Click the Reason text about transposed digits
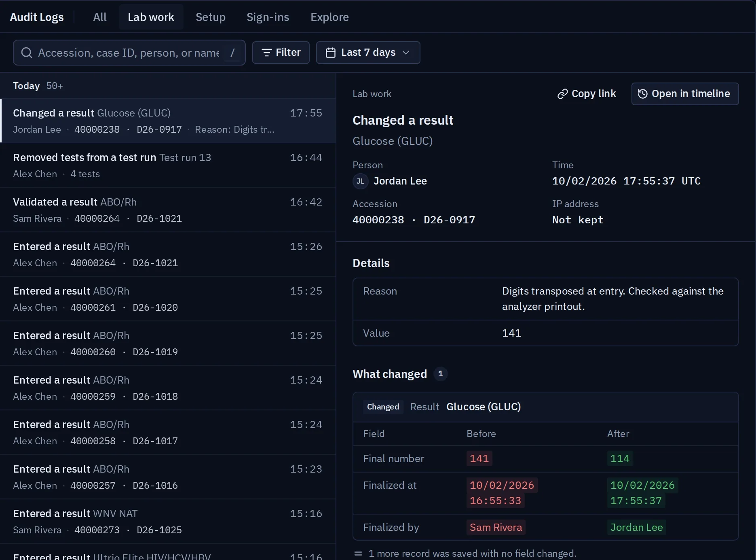This screenshot has width=756, height=560. pyautogui.click(x=612, y=299)
